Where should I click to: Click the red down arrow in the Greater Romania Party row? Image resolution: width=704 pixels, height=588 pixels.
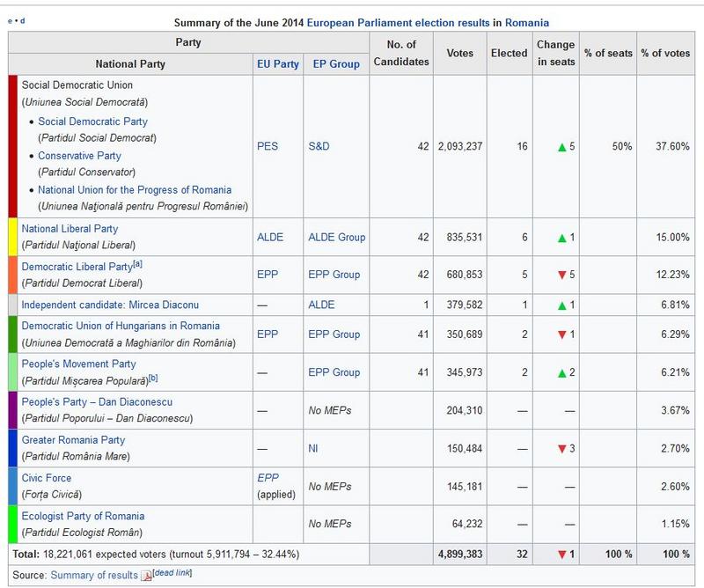561,449
